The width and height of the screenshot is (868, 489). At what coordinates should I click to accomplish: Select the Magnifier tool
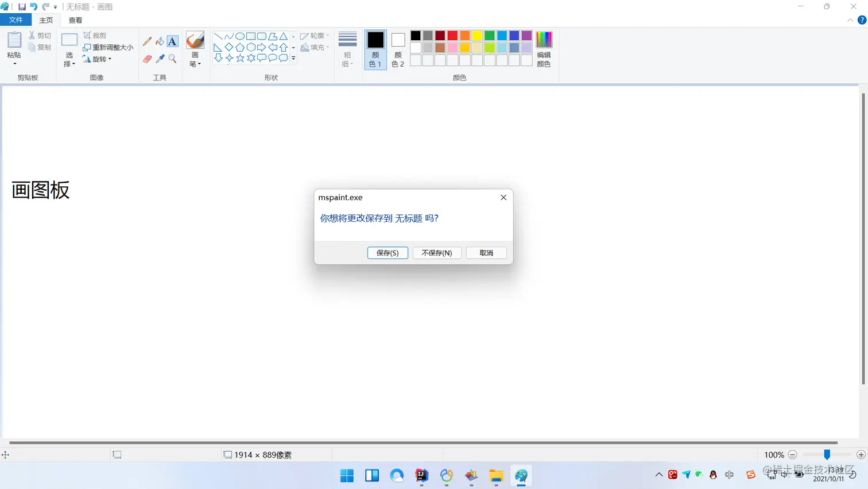[x=172, y=59]
